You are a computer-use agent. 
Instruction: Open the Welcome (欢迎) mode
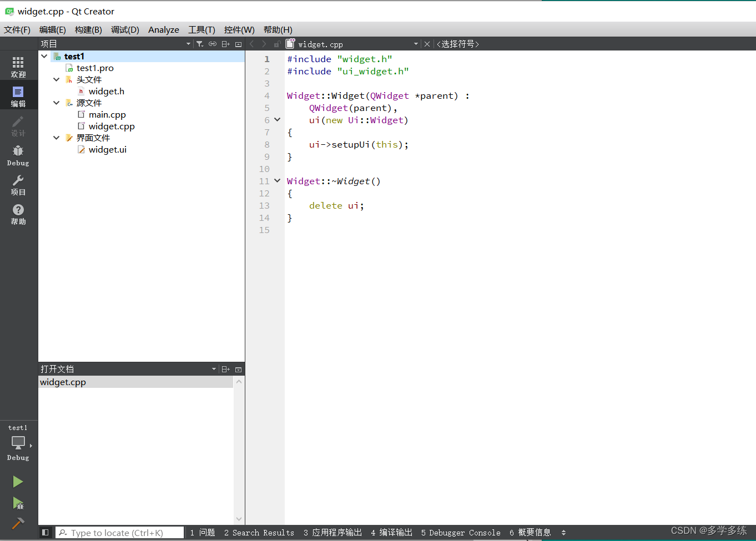coord(18,66)
